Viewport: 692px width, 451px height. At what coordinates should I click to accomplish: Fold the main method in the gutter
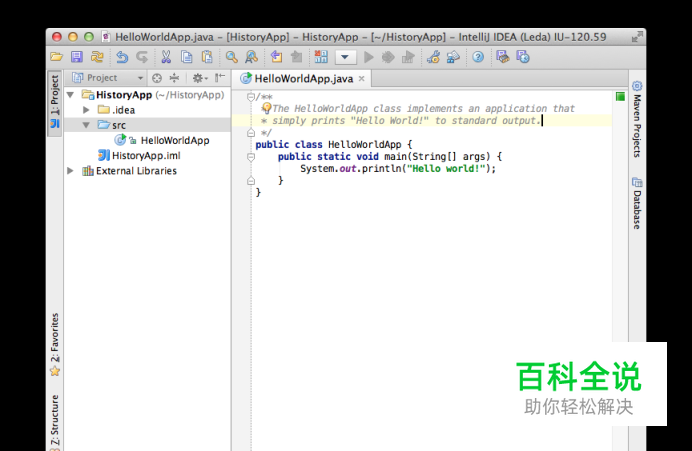[x=251, y=157]
